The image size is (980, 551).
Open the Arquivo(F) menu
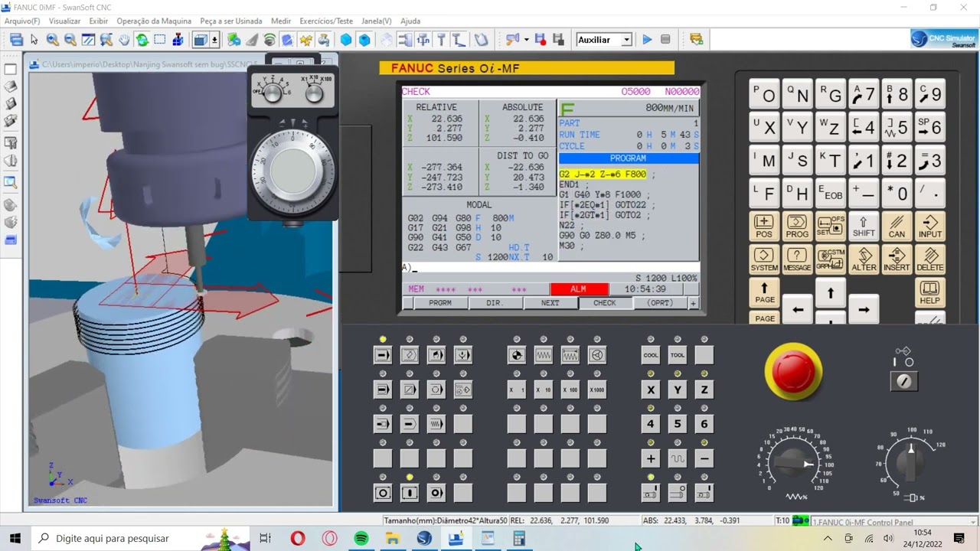click(22, 21)
